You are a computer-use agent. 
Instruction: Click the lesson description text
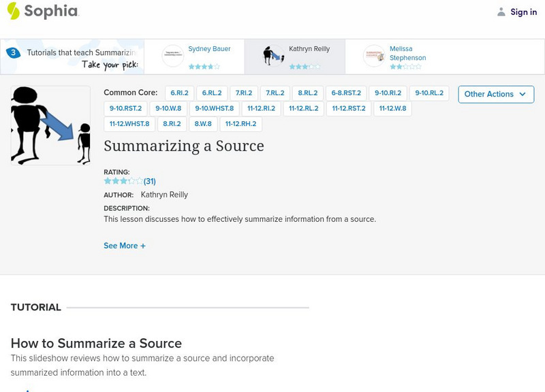click(240, 219)
